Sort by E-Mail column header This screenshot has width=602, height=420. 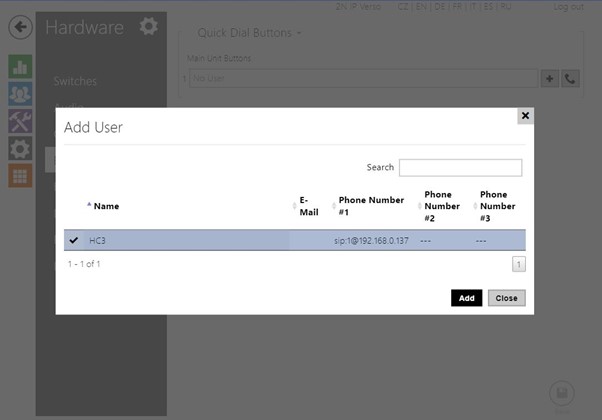[x=309, y=205]
